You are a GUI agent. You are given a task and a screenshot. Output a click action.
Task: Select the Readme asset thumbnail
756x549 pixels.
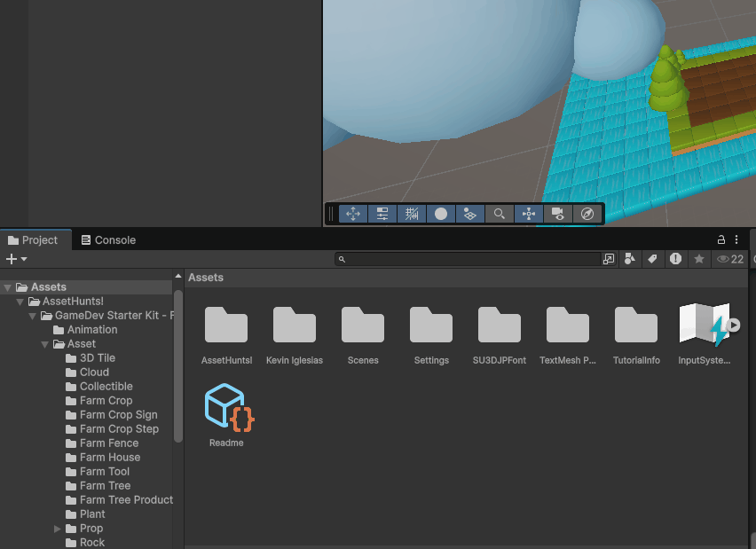(226, 409)
